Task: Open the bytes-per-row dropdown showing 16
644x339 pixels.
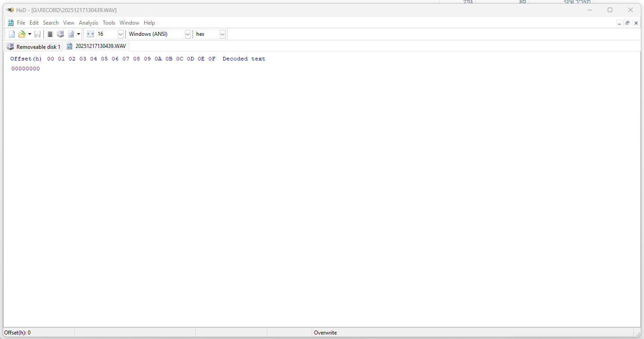Action: tap(120, 34)
